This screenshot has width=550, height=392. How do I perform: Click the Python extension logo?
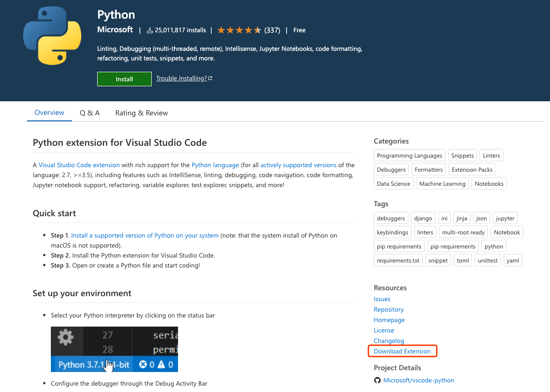pyautogui.click(x=52, y=35)
